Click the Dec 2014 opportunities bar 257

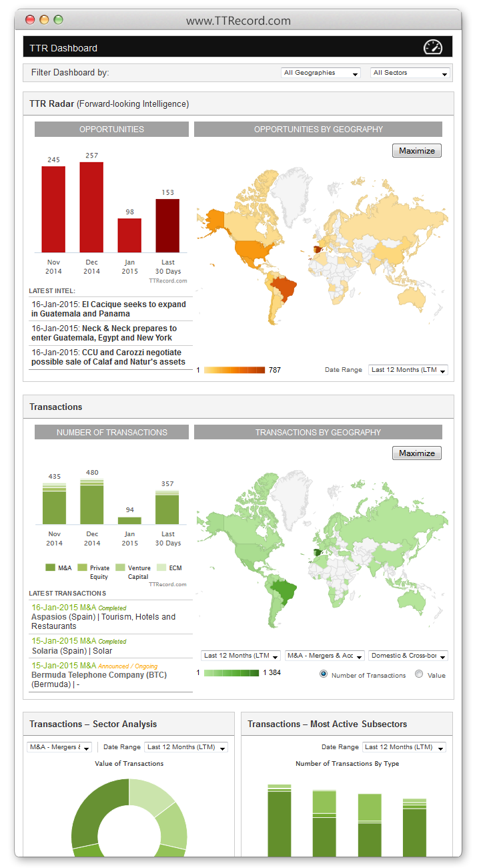(91, 207)
